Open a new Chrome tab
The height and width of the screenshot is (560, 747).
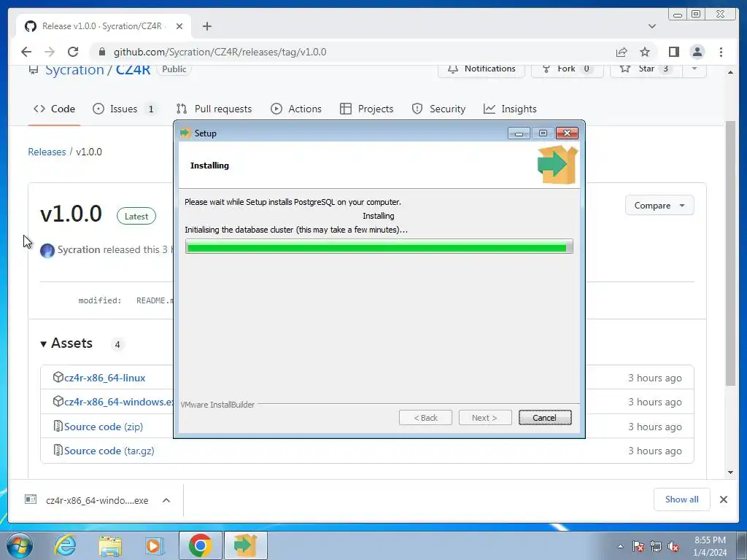(206, 26)
